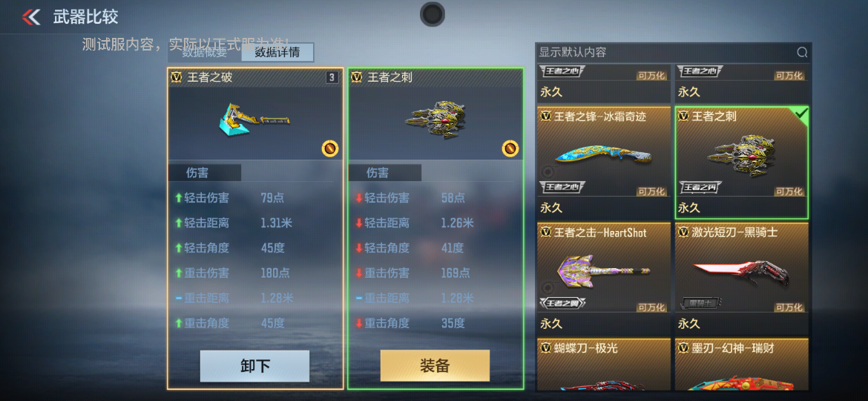Tap 可万化 tag on 王者之锋-冰霜奇迹
The width and height of the screenshot is (868, 401).
click(x=651, y=192)
